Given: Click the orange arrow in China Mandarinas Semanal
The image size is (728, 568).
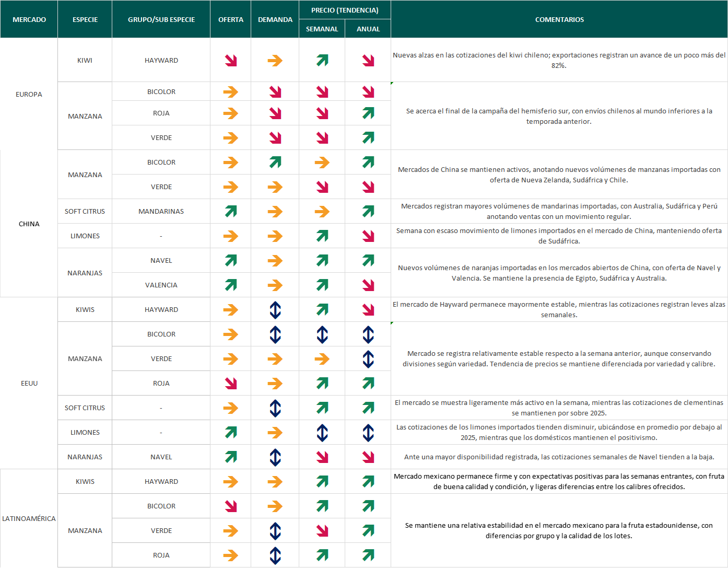Looking at the screenshot, I should (322, 212).
